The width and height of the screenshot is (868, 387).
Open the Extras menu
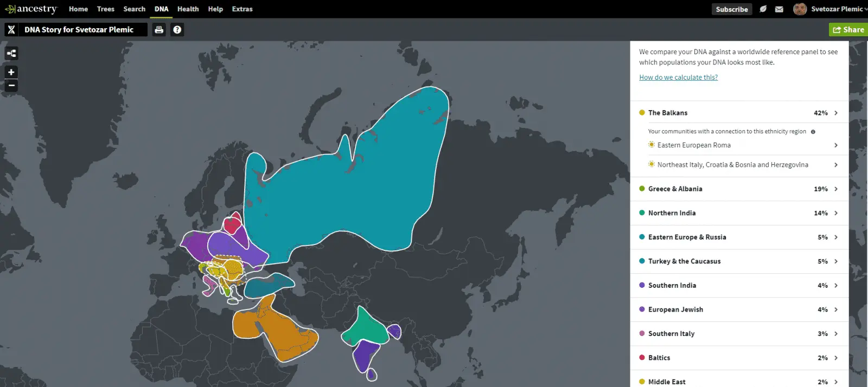click(x=242, y=9)
